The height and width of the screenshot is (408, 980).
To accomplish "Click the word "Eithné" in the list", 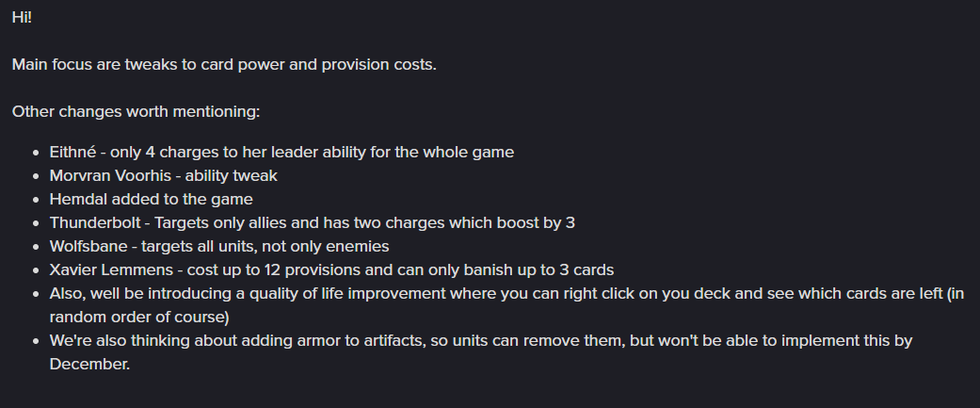I will tap(73, 152).
